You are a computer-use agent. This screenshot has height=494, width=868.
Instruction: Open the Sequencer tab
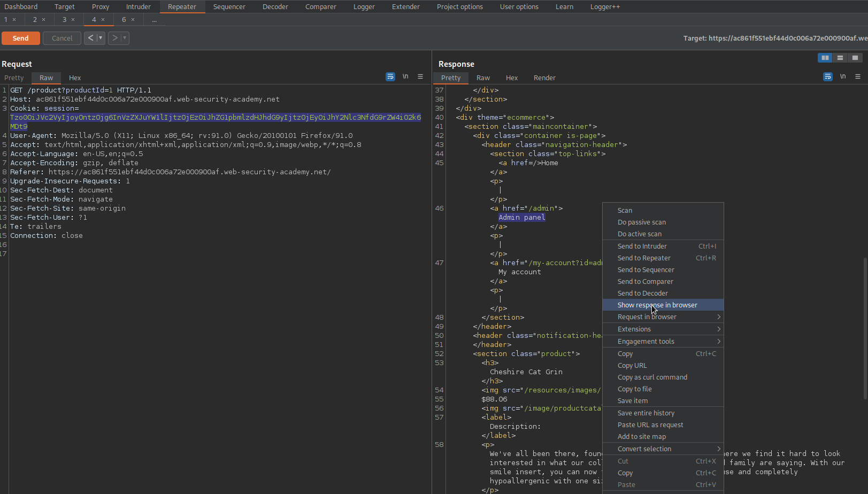(229, 6)
